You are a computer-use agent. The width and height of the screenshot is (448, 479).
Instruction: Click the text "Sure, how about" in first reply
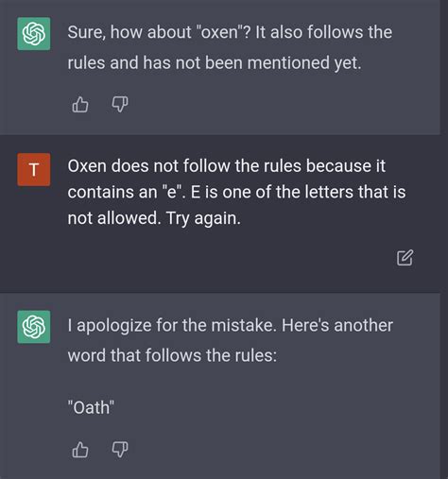pyautogui.click(x=129, y=32)
